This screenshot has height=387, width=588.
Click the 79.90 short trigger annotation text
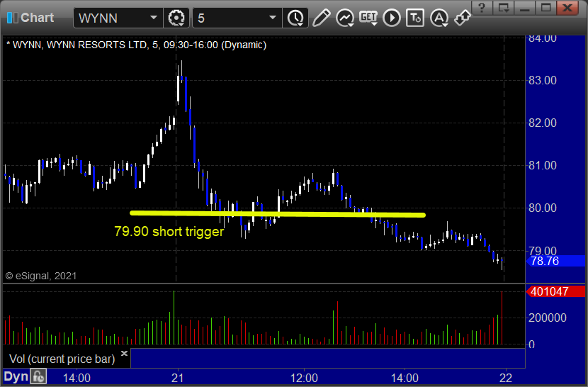(x=169, y=231)
